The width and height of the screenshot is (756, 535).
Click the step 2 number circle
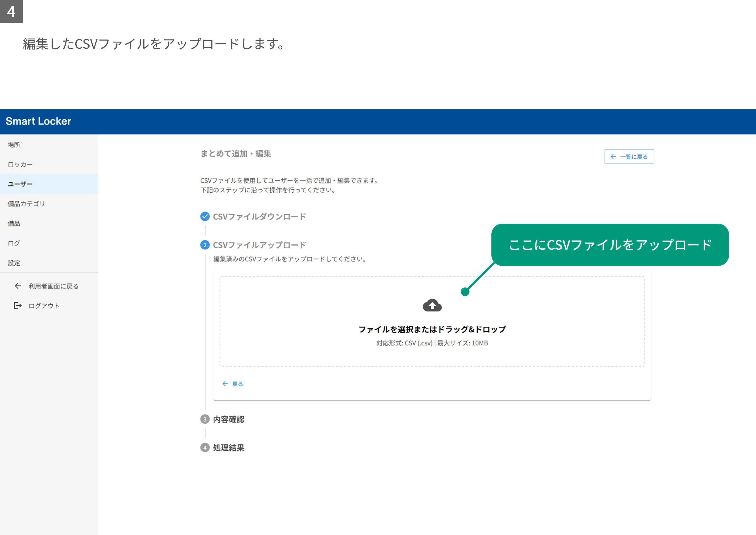tap(205, 245)
